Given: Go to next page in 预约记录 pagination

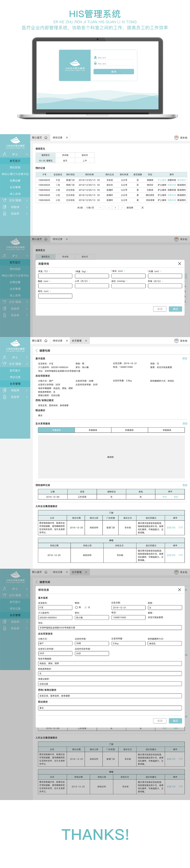Looking at the screenshot, I should pyautogui.click(x=122, y=208).
